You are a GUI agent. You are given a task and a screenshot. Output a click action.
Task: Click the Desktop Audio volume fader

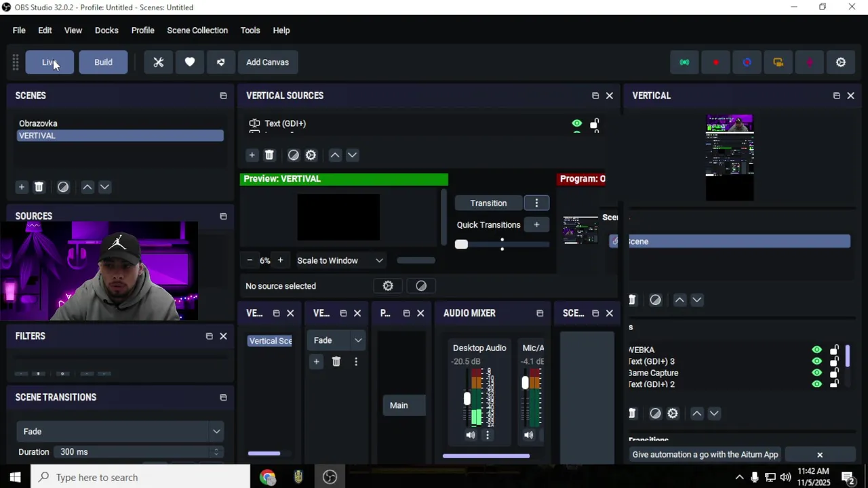pyautogui.click(x=467, y=399)
